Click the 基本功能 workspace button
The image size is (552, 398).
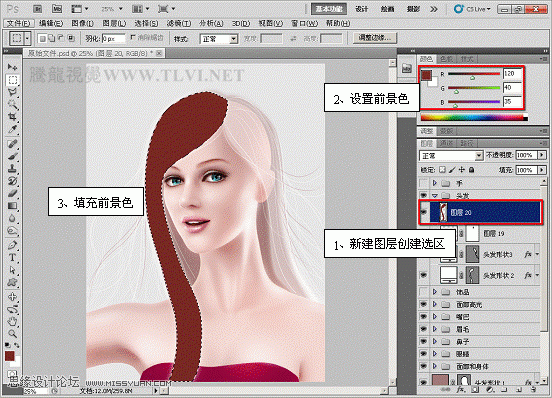pos(329,9)
